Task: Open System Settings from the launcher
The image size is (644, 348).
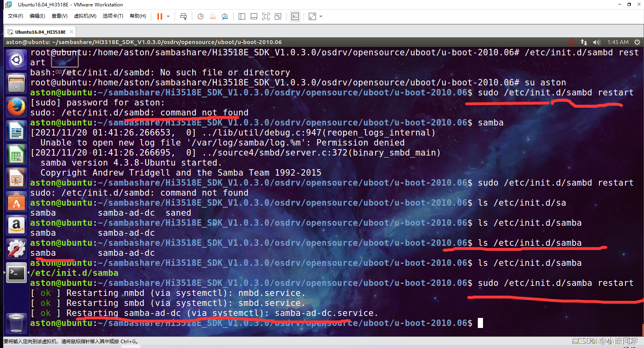Action: click(16, 249)
